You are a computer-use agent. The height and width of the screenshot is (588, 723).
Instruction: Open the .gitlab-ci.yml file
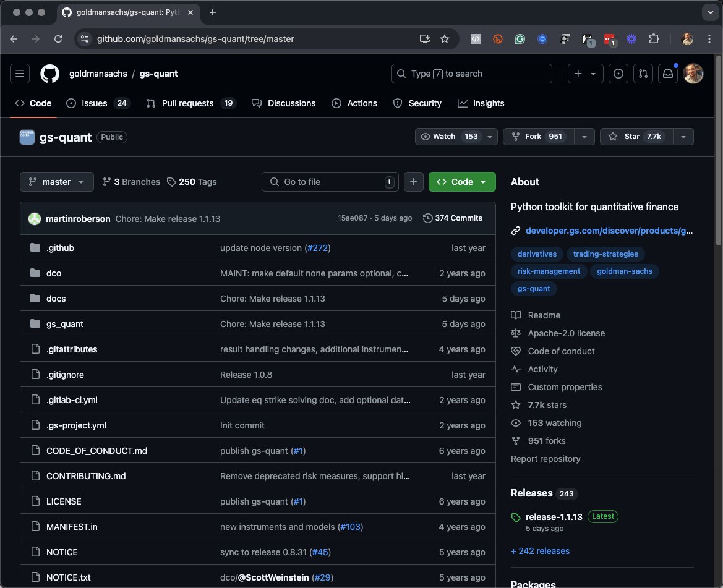pyautogui.click(x=72, y=400)
